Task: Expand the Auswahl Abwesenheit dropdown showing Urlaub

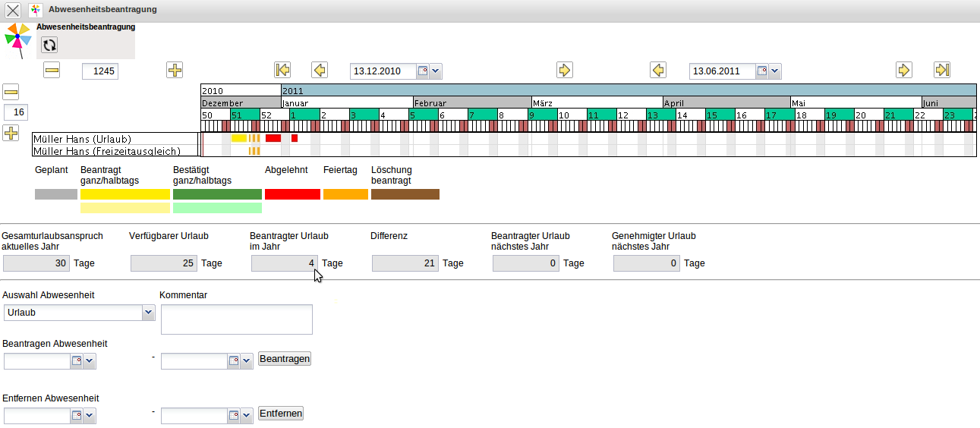Action: [x=148, y=313]
